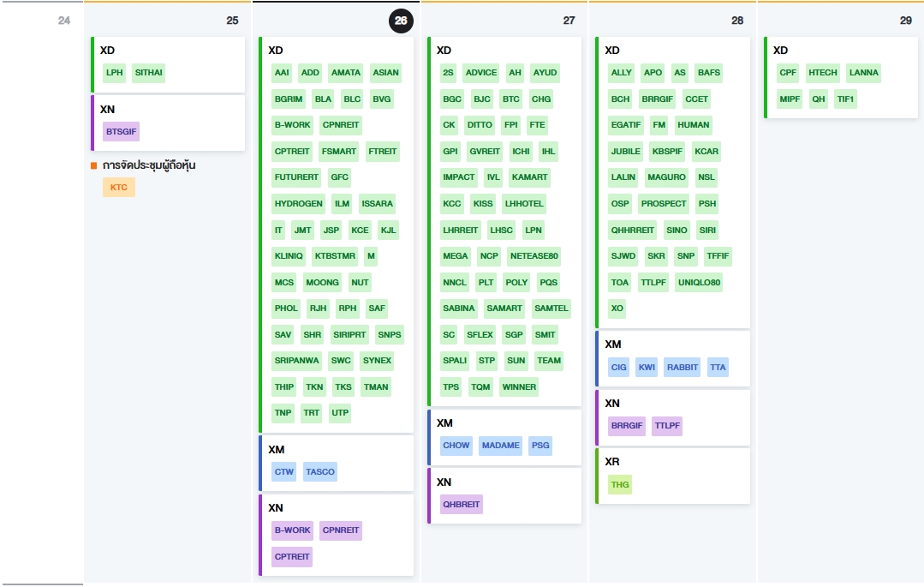This screenshot has width=924, height=587.
Task: Open the KAMART stock tag
Action: point(529,177)
